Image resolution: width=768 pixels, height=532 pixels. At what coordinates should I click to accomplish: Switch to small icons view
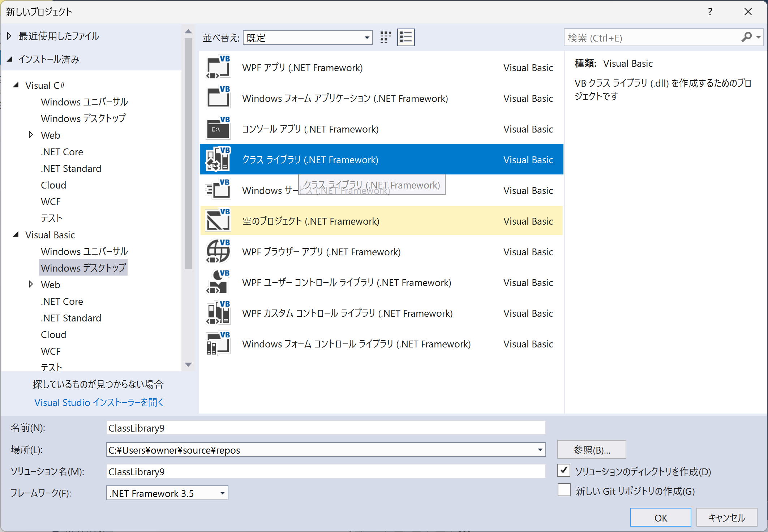pyautogui.click(x=386, y=38)
